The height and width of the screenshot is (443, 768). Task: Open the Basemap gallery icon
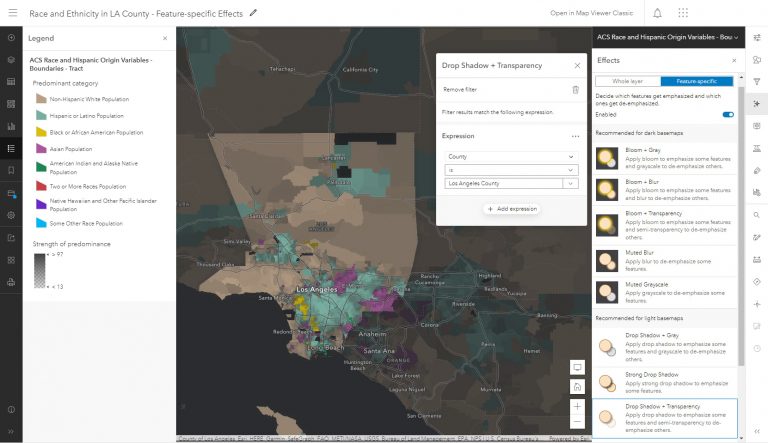click(x=11, y=104)
